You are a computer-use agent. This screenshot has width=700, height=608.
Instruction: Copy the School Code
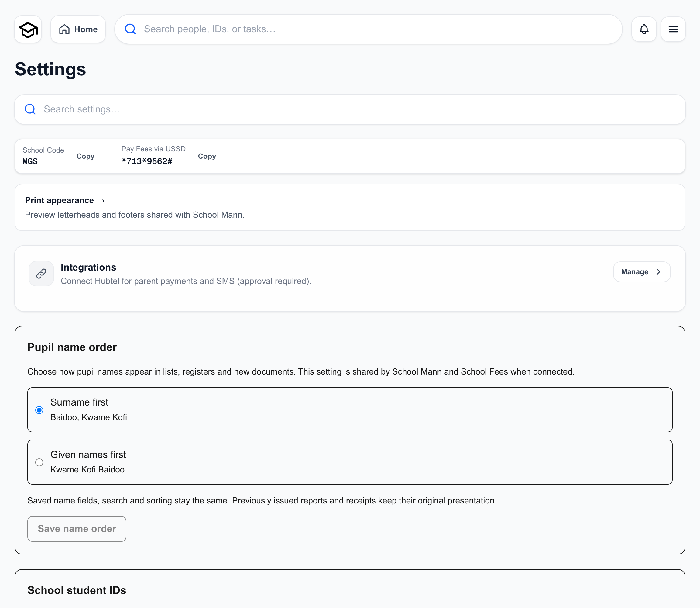(x=85, y=157)
